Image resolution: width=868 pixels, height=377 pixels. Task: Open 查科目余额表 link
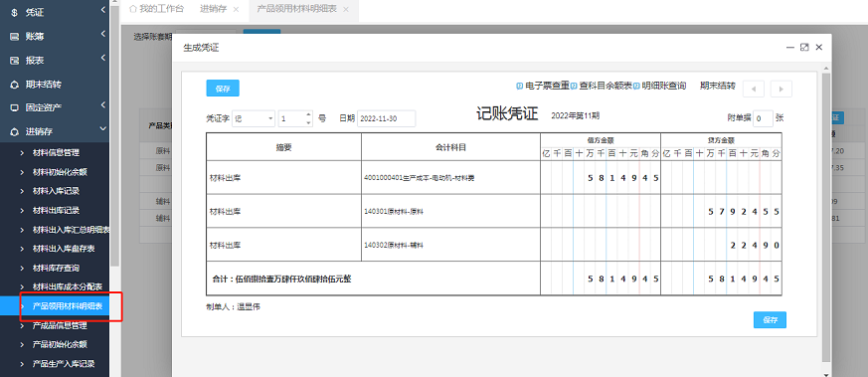pos(606,86)
